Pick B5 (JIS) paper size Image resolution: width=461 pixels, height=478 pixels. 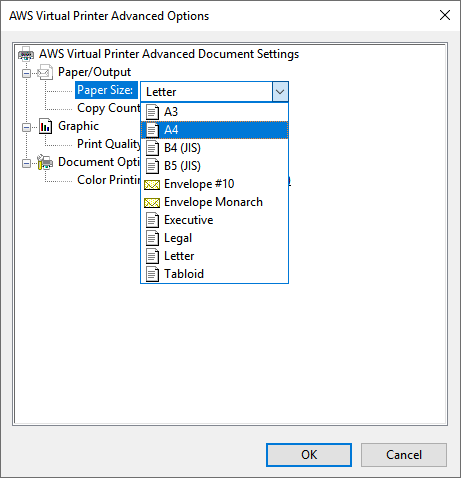click(x=214, y=166)
